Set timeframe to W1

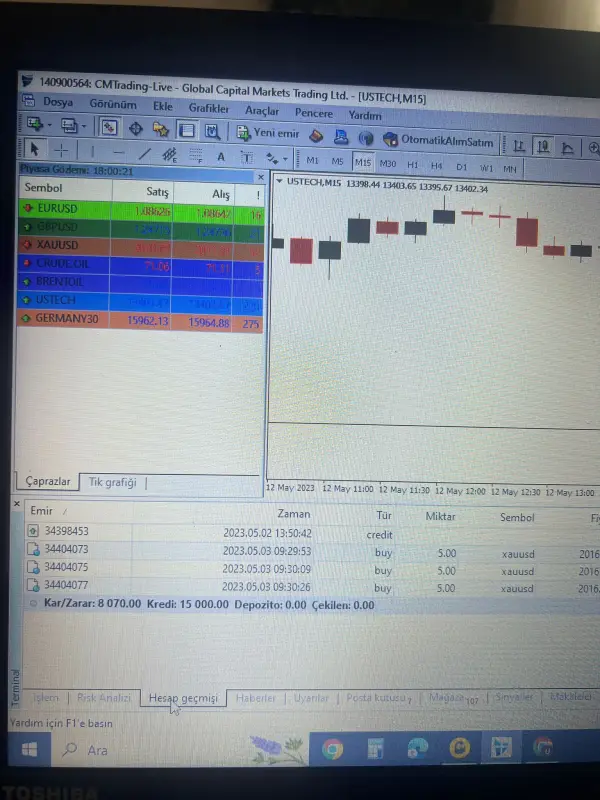tap(486, 167)
